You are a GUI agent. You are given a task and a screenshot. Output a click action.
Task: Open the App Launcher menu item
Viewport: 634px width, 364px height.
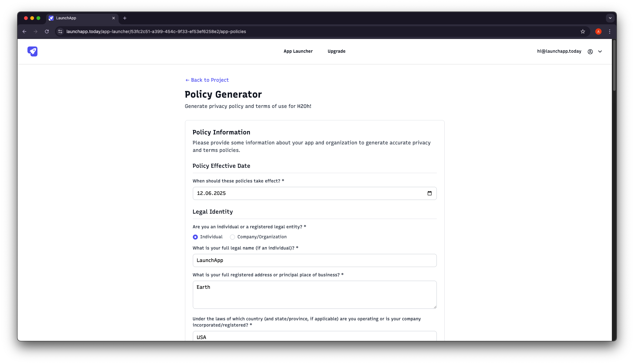pos(298,51)
